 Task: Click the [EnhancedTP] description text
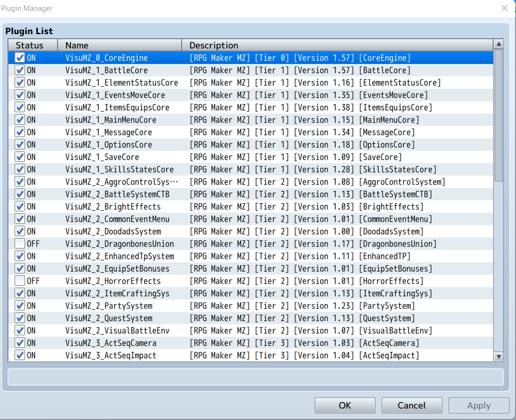click(x=300, y=256)
